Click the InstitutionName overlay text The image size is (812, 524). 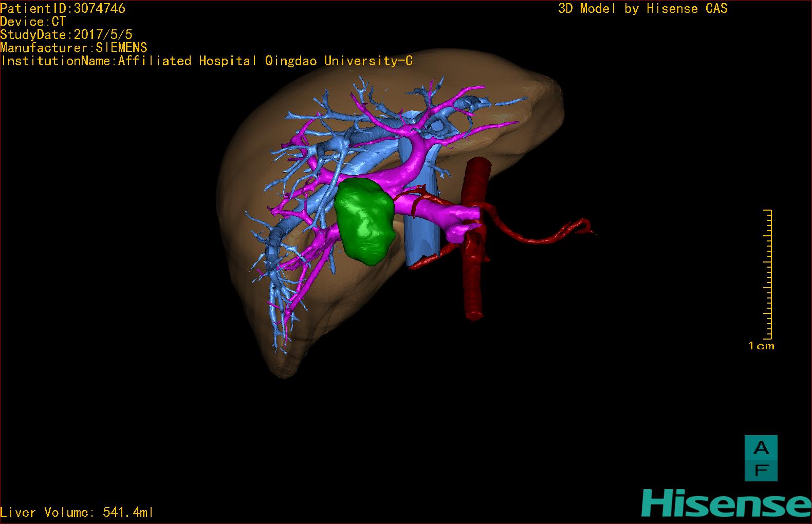[207, 61]
